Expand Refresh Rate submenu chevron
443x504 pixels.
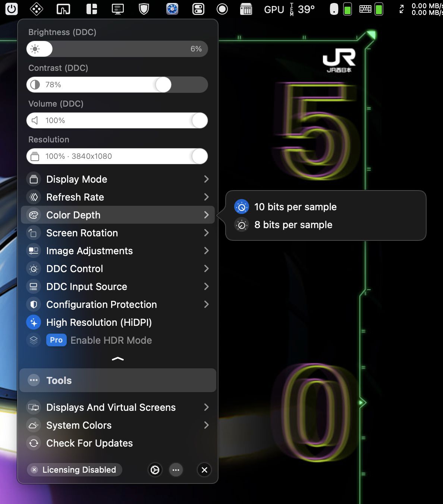coord(206,197)
